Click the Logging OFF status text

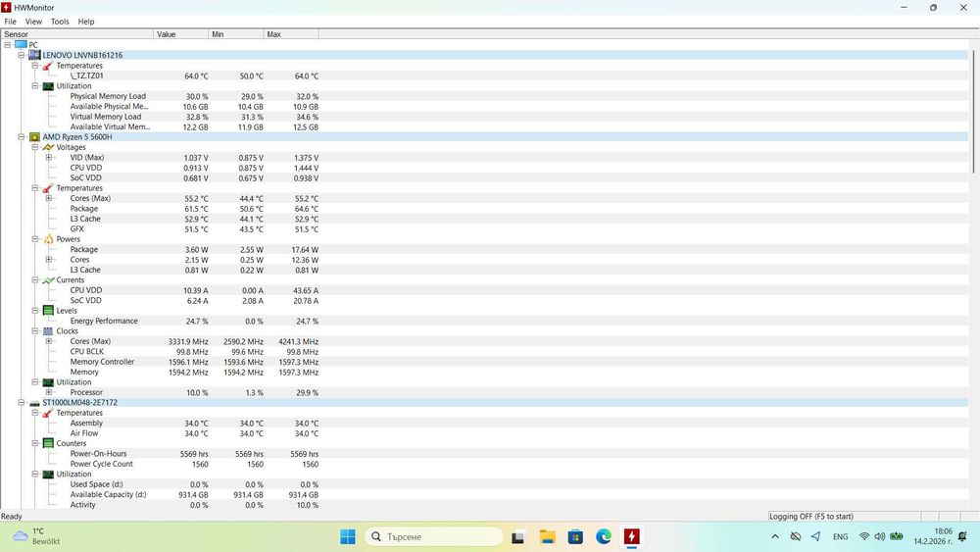click(810, 517)
